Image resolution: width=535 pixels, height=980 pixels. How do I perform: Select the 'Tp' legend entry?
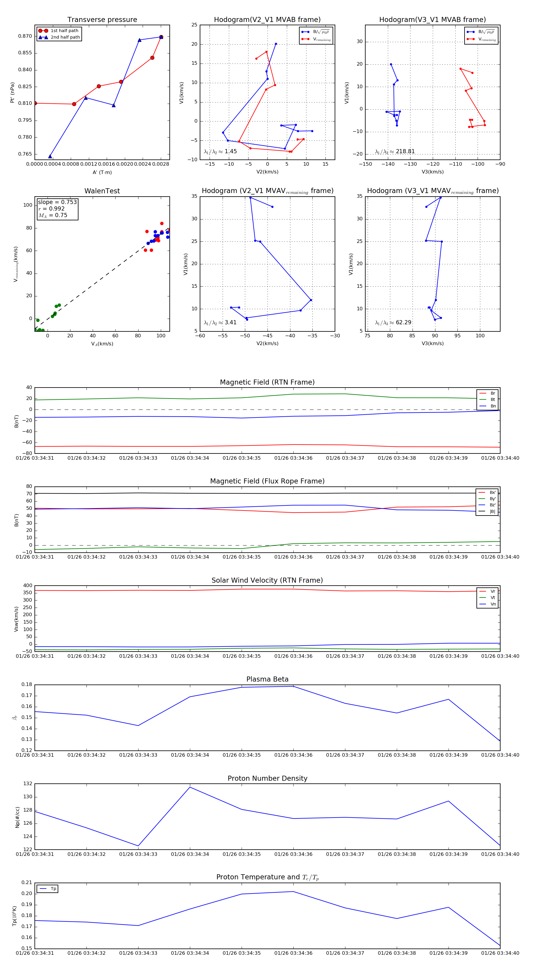click(48, 889)
